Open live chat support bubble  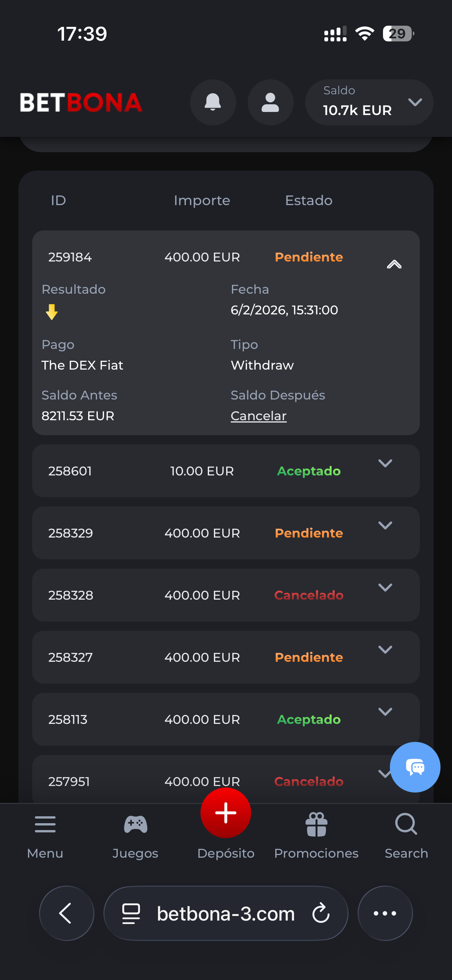click(x=415, y=767)
